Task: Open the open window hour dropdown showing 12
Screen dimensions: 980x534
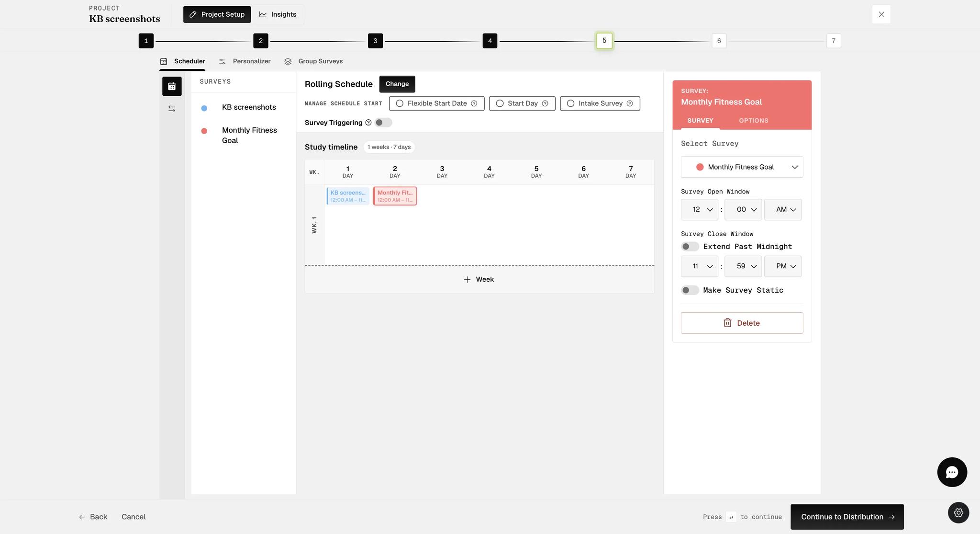Action: [x=700, y=210]
